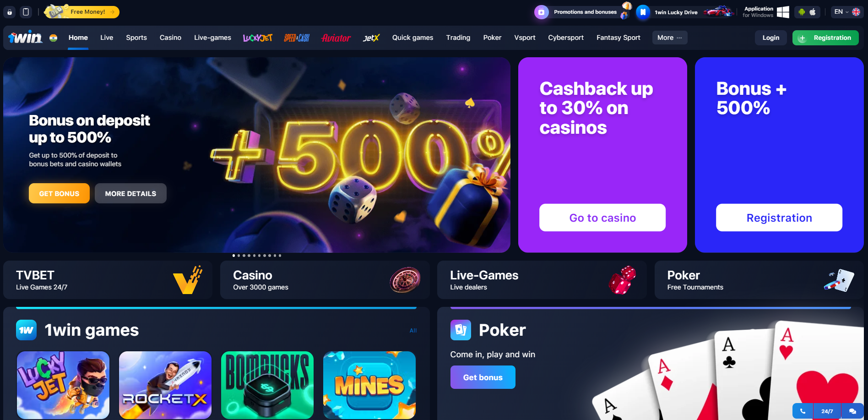Image resolution: width=868 pixels, height=420 pixels.
Task: Click the Go to casino button
Action: tap(602, 218)
